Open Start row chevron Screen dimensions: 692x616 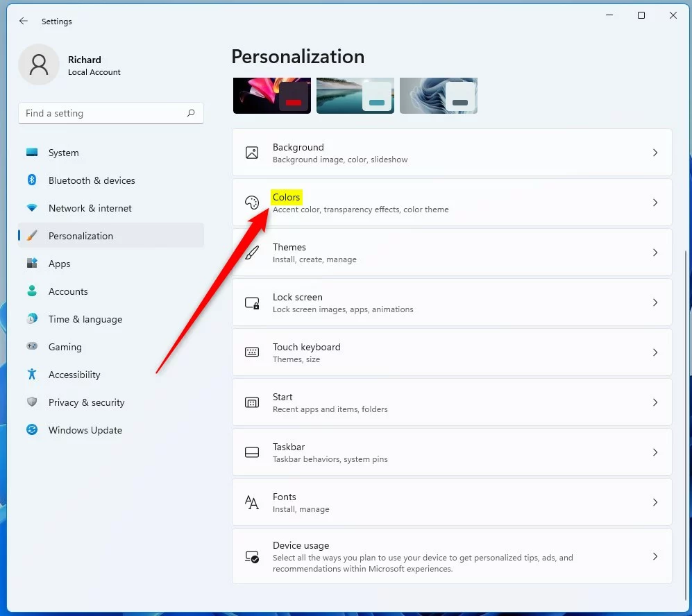[x=655, y=402]
